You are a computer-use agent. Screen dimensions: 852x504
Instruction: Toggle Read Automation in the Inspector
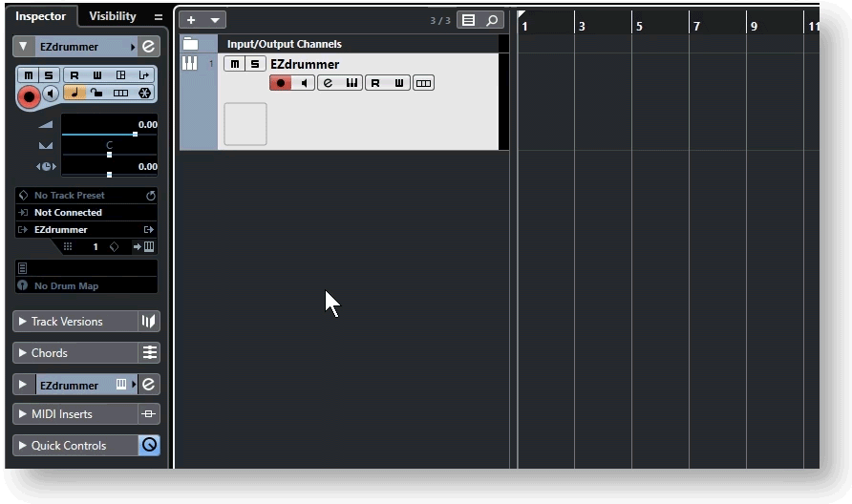point(75,75)
